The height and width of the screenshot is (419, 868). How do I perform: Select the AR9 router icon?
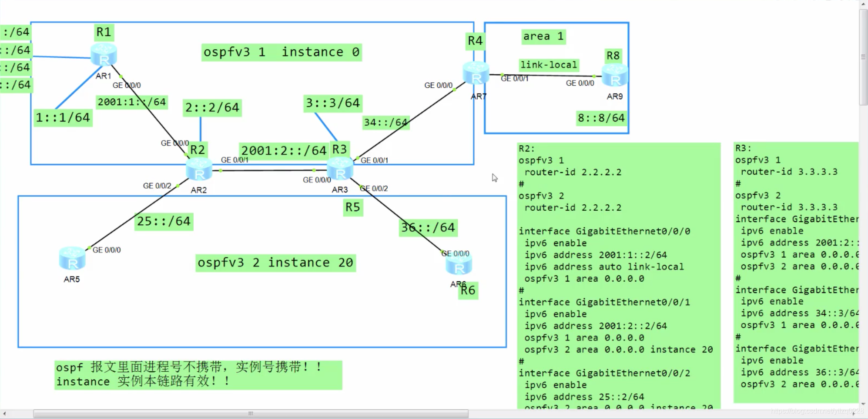[x=615, y=75]
